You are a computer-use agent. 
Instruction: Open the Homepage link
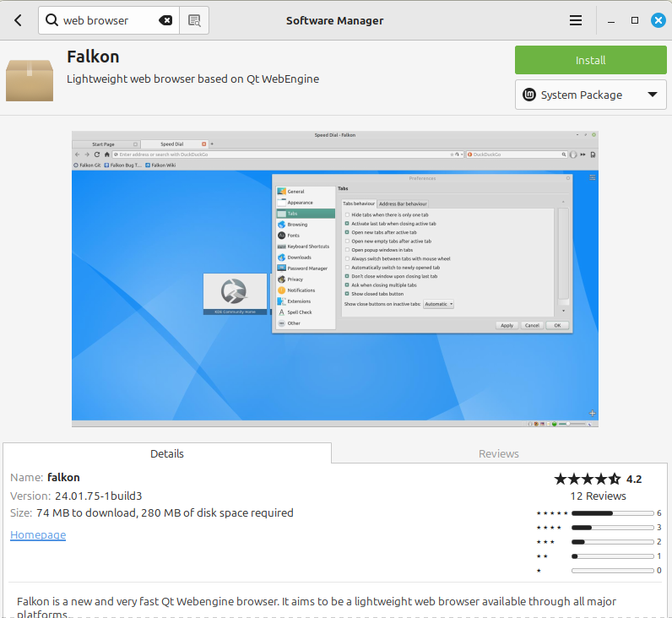(38, 535)
